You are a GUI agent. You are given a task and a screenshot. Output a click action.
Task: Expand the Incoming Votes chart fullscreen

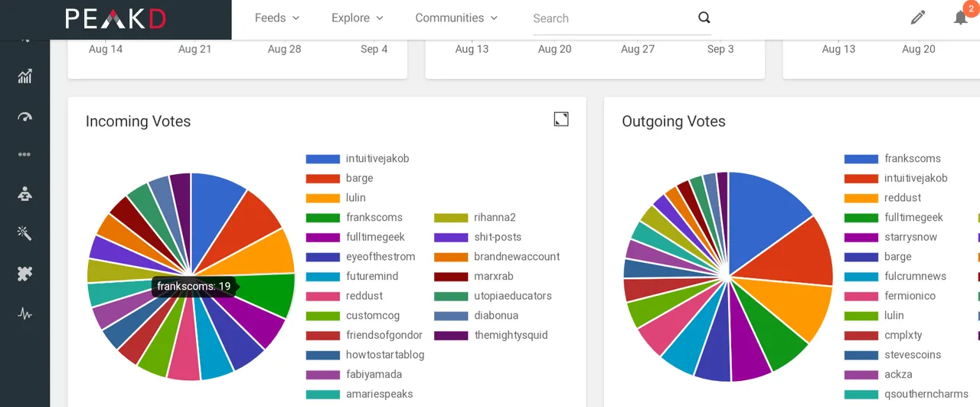561,119
